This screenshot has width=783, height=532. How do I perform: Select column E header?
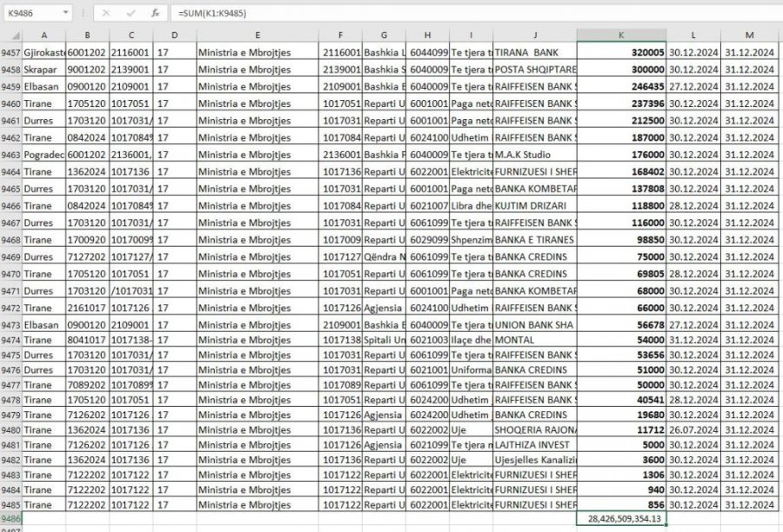click(258, 35)
